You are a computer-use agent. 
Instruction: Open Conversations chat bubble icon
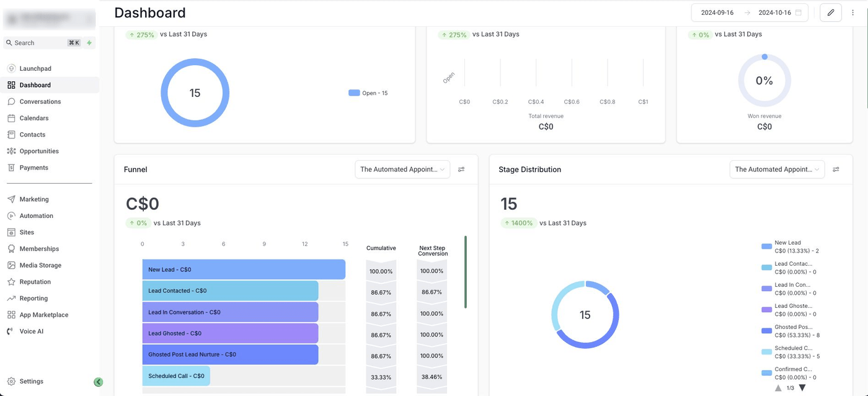(x=11, y=101)
